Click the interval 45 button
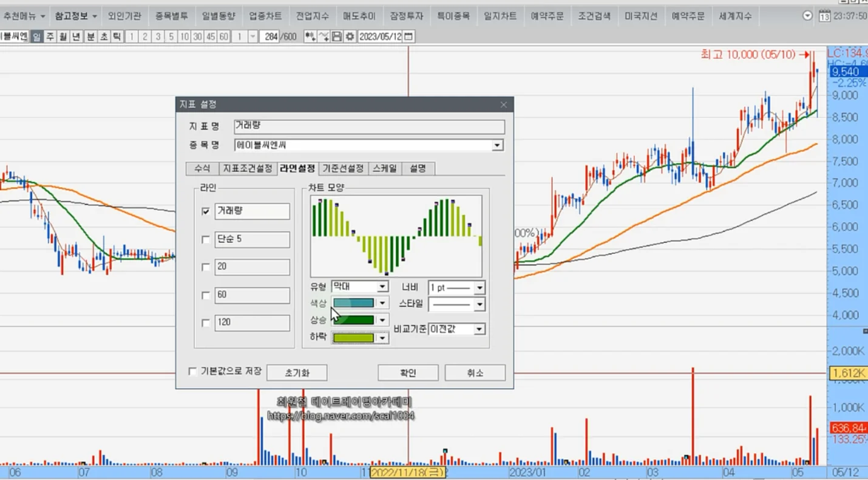Viewport: 868px width, 480px height. [x=211, y=36]
